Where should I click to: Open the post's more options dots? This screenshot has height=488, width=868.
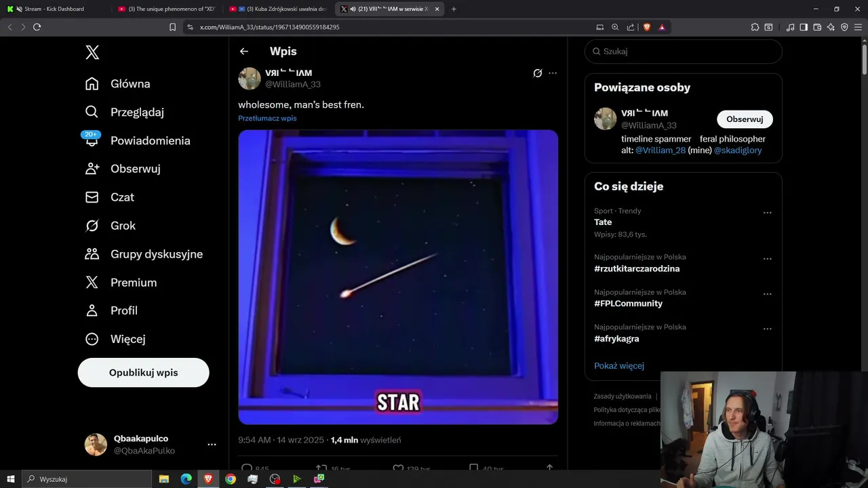point(553,73)
